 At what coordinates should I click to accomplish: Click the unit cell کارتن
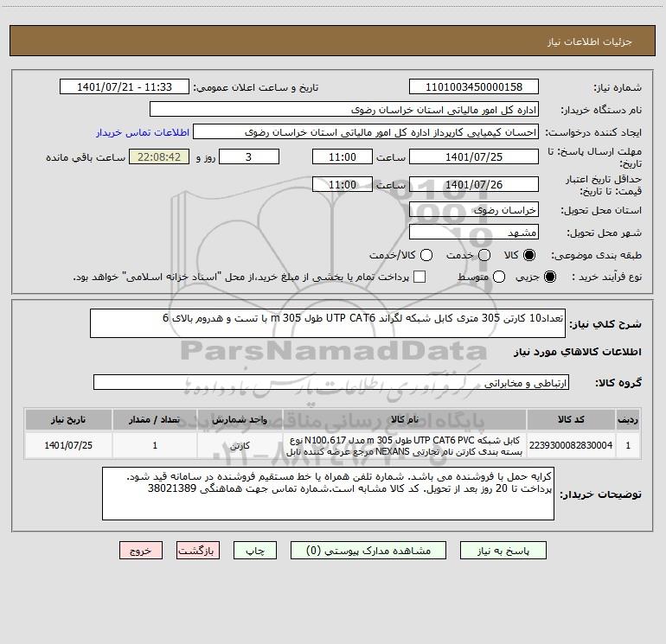pyautogui.click(x=240, y=445)
